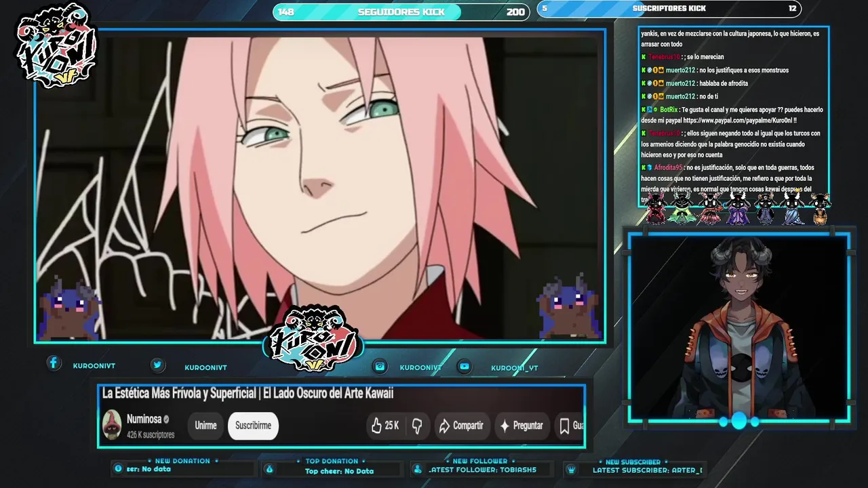The height and width of the screenshot is (488, 868).
Task: Click the KuroOwl logo in the top-left corner
Action: pos(57,45)
